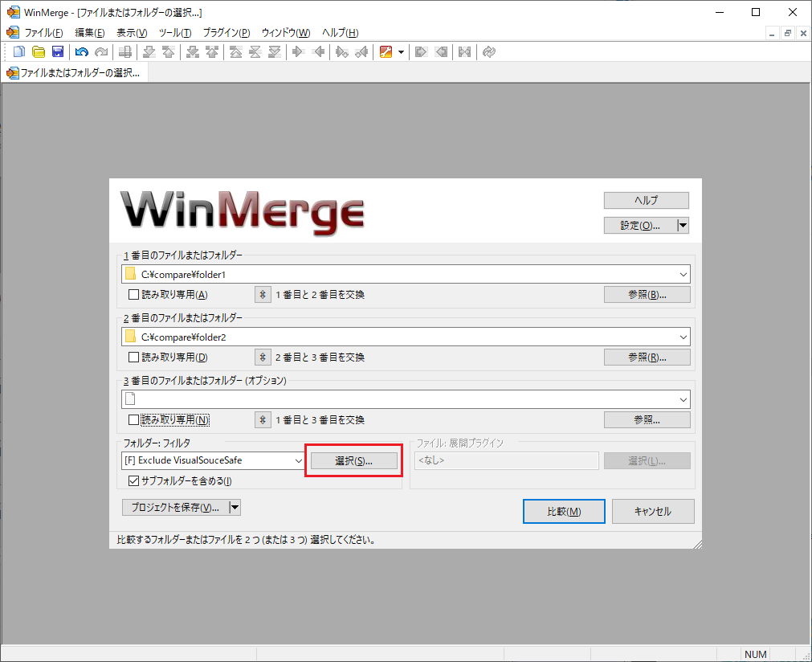Image resolution: width=812 pixels, height=662 pixels.
Task: Start comparison with 比較(M) button
Action: [x=564, y=512]
